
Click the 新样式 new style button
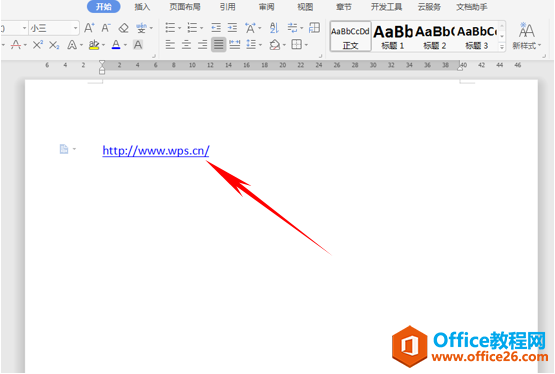[527, 36]
